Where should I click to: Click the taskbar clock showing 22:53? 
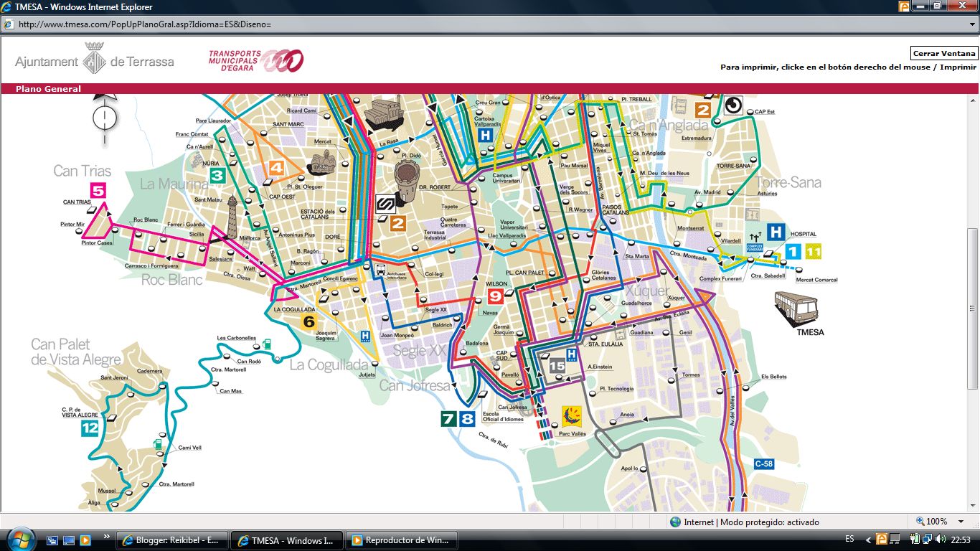(961, 540)
